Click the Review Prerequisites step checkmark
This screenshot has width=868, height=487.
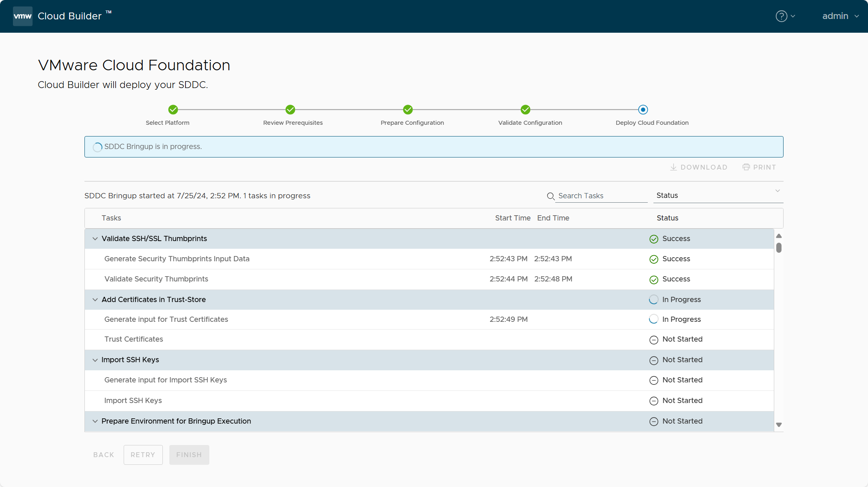click(290, 109)
